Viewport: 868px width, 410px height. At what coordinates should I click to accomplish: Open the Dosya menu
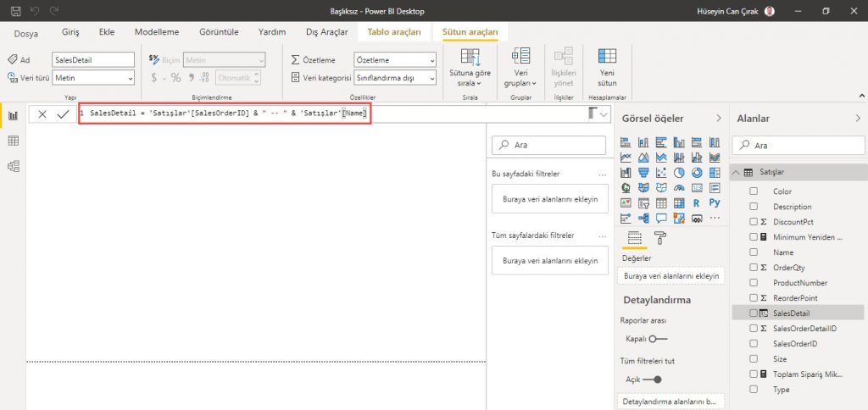point(26,33)
